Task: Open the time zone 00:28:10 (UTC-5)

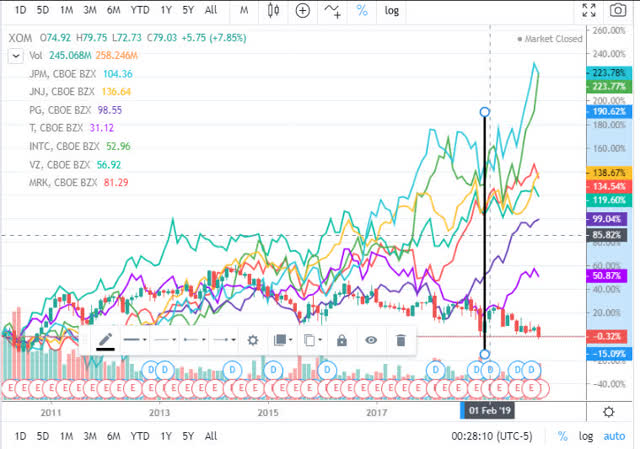Action: click(492, 436)
